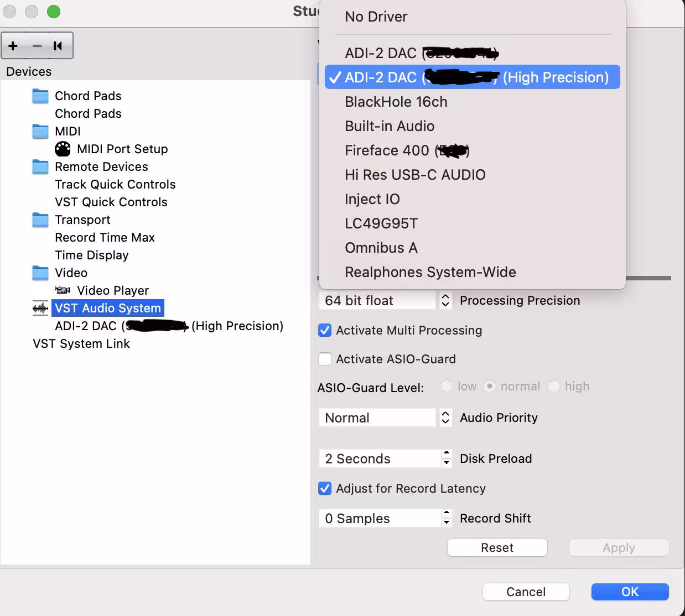This screenshot has width=685, height=616.
Task: Select Remote Devices folder label
Action: click(x=101, y=167)
